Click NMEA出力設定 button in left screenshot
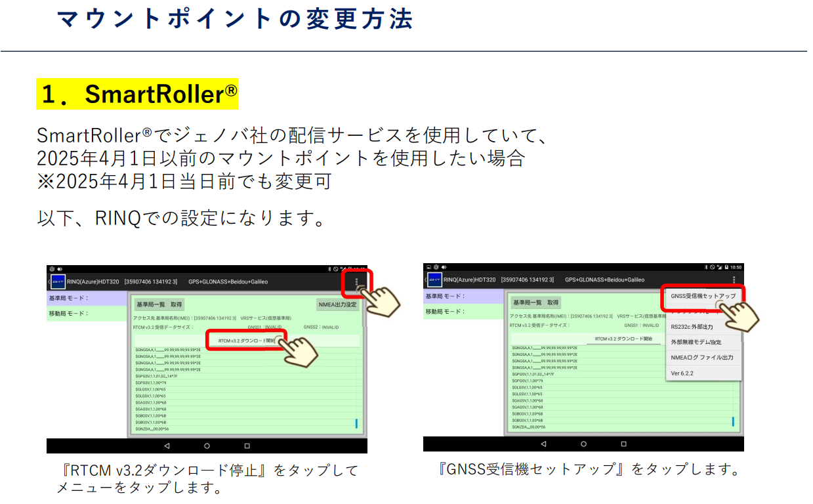813x504 pixels. (x=338, y=304)
